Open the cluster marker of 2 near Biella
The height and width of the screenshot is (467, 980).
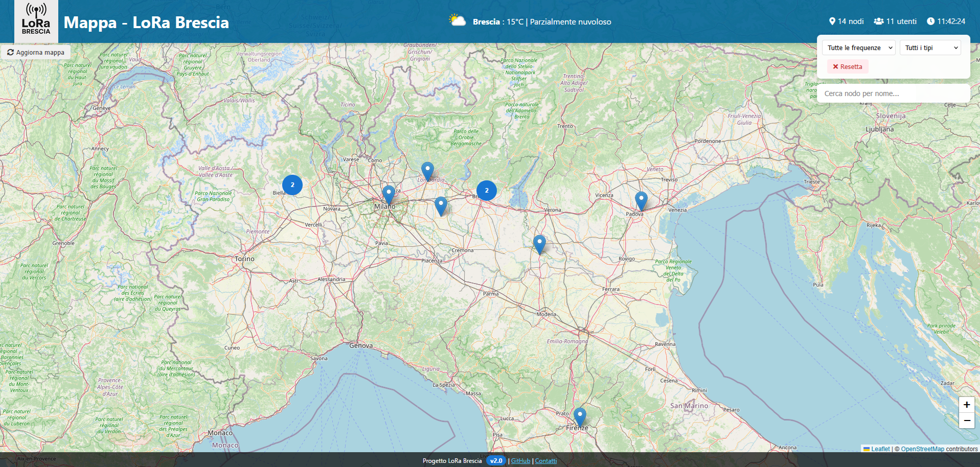point(292,185)
